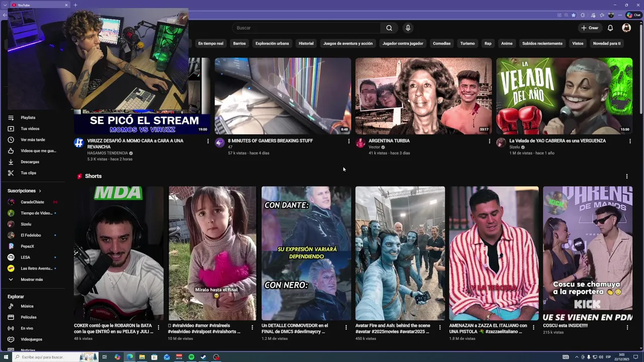Expand subscriptions with Mostrar más

(33, 280)
